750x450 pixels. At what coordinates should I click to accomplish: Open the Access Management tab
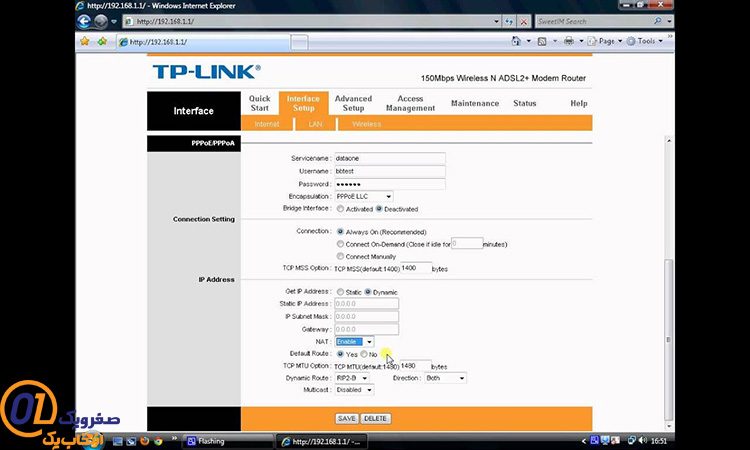click(410, 103)
